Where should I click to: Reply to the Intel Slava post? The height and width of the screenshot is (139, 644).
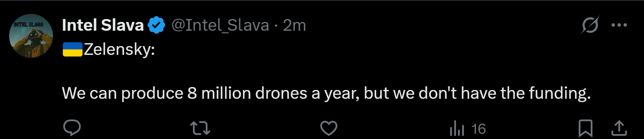point(72,128)
